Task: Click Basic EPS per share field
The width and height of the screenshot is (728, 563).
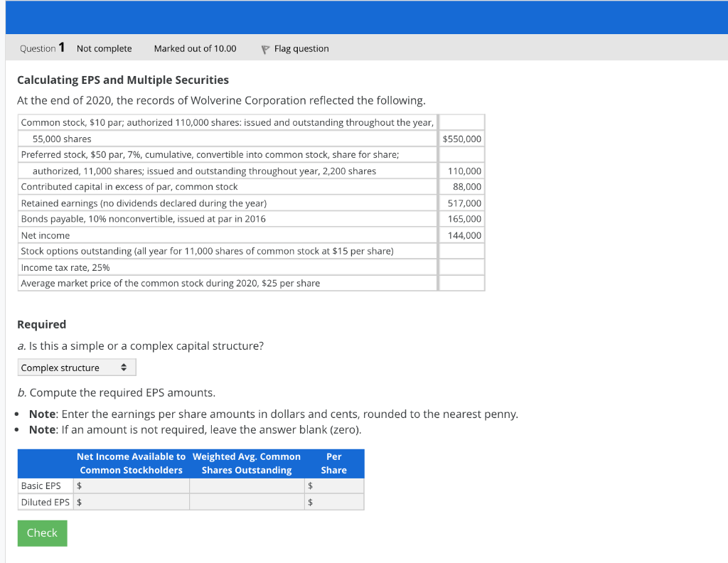Action: [334, 486]
